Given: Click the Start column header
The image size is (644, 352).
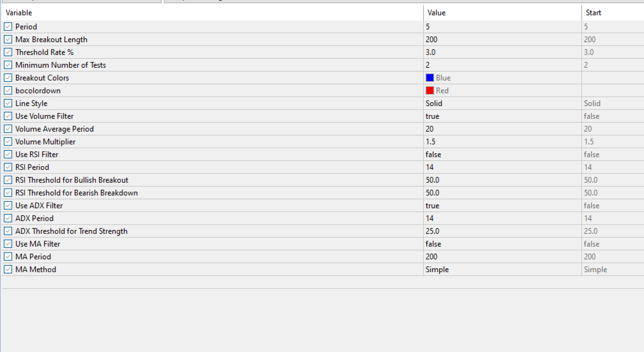Looking at the screenshot, I should [x=613, y=13].
